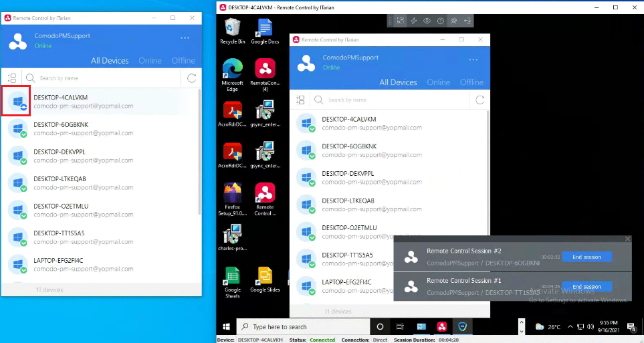Image resolution: width=644 pixels, height=343 pixels.
Task: Click the lightning bolt icon in the session toolbar
Action: point(413,21)
